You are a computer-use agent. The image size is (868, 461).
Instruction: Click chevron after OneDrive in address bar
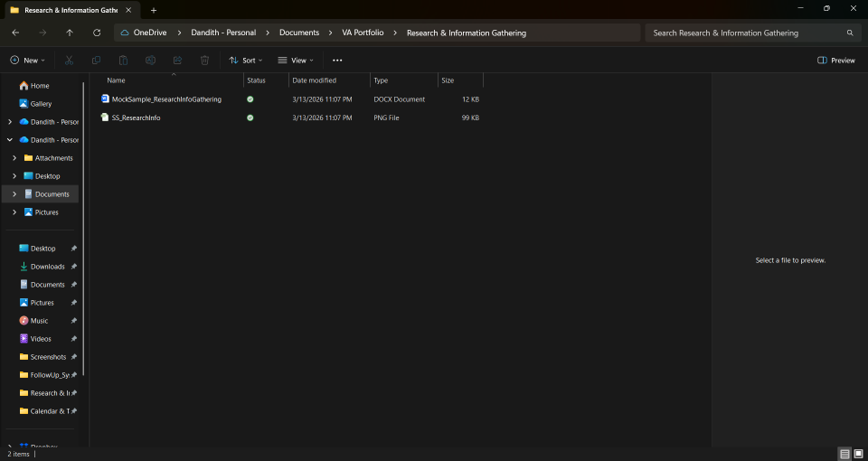[179, 33]
